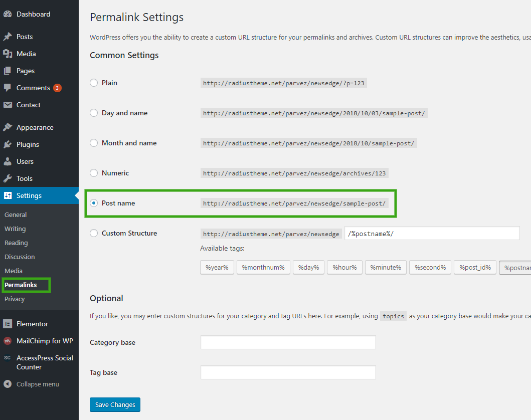Open AccessPress Social Counter menu label
Screen dimensions: 531x420
[45, 362]
